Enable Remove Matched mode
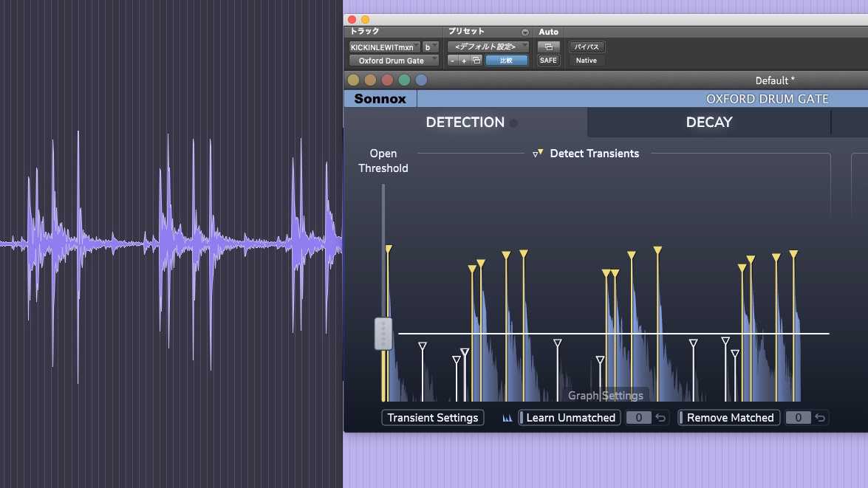 (x=730, y=418)
